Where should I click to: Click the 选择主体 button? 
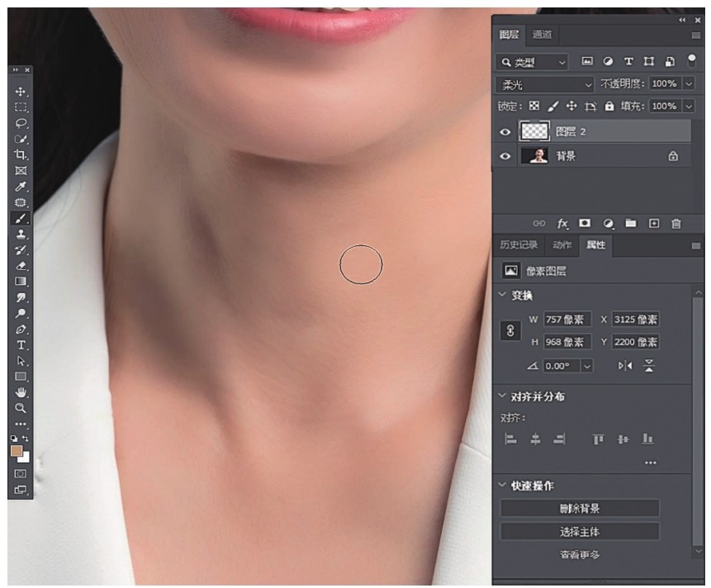[x=580, y=532]
